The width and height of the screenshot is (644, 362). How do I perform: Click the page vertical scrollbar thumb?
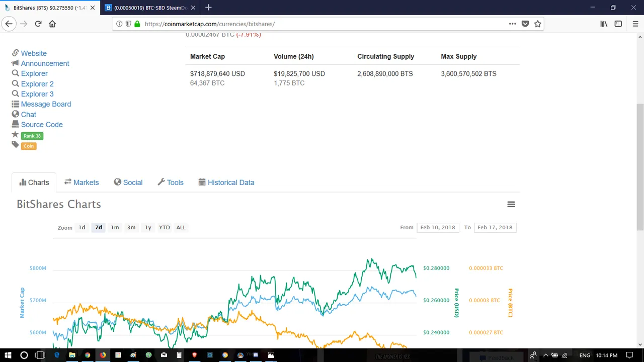[x=640, y=166]
